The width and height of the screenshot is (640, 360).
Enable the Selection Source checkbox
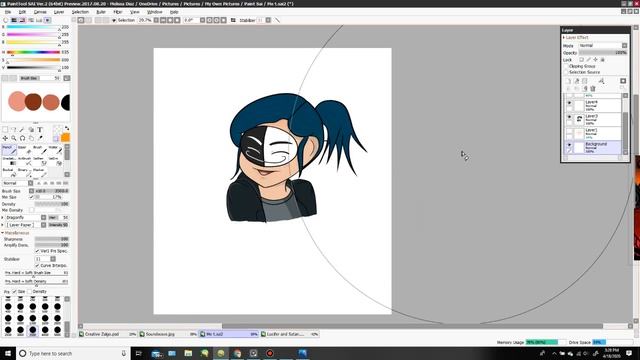click(567, 72)
